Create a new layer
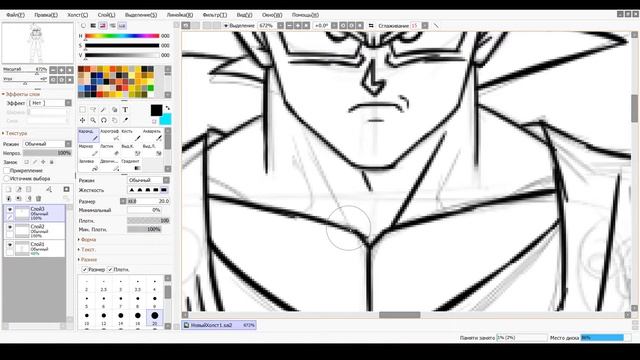Viewport: 640px width, 360px height. [x=8, y=189]
